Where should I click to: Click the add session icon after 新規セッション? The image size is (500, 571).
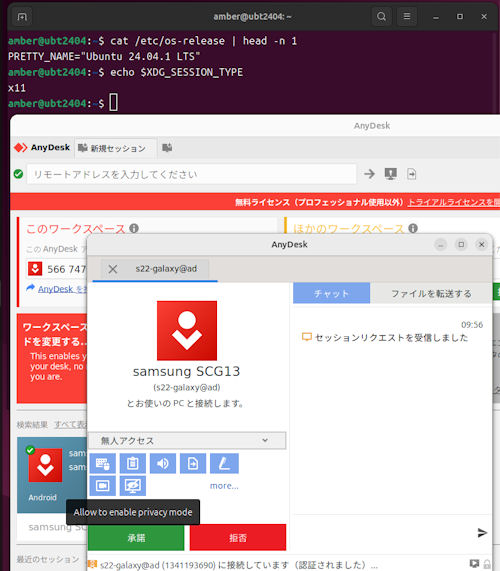coord(167,147)
